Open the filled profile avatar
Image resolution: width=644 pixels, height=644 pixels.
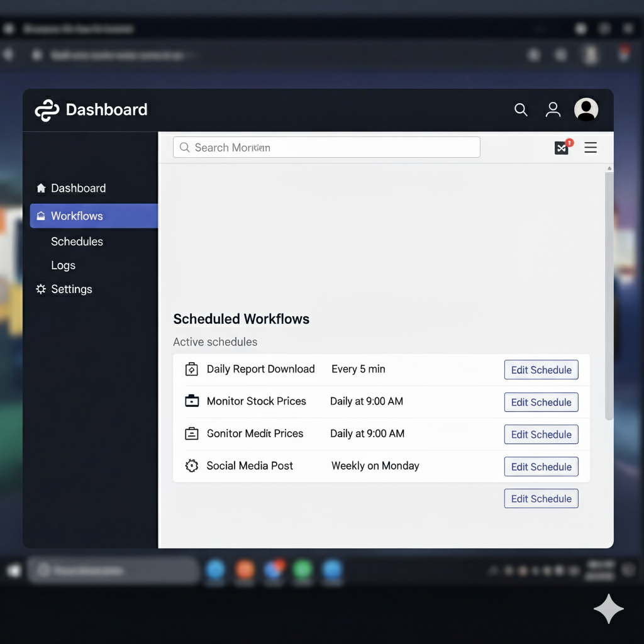click(x=586, y=109)
